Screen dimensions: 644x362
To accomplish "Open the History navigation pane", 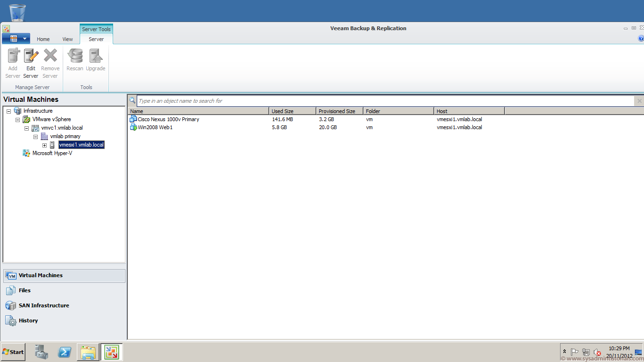I will coord(65,321).
